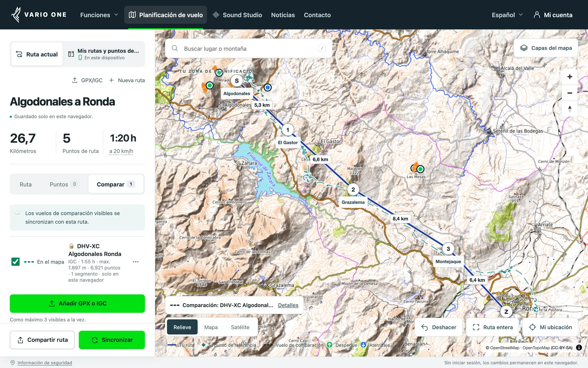This screenshot has width=588, height=368.
Task: Click the 5,3 km segment label
Action: [262, 105]
